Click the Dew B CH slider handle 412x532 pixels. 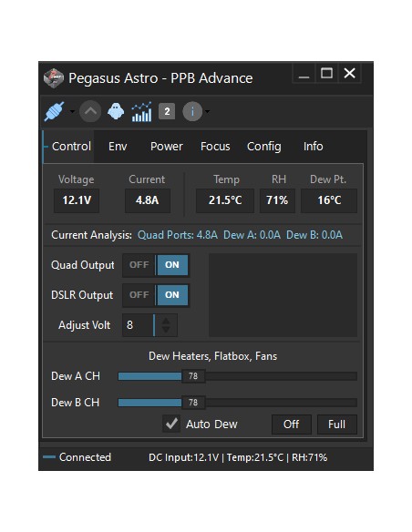(x=193, y=403)
